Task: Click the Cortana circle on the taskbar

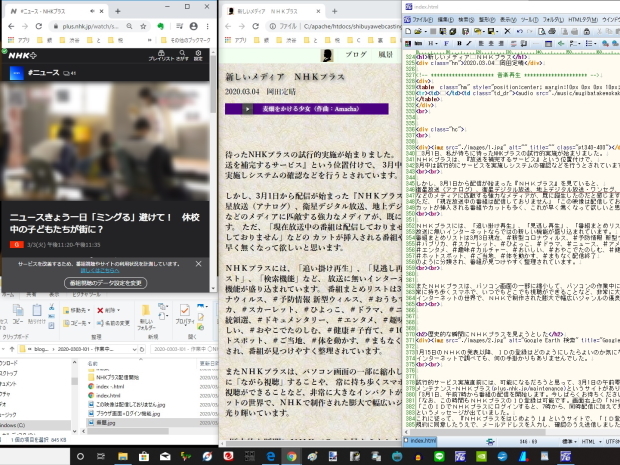Action: [x=80, y=456]
